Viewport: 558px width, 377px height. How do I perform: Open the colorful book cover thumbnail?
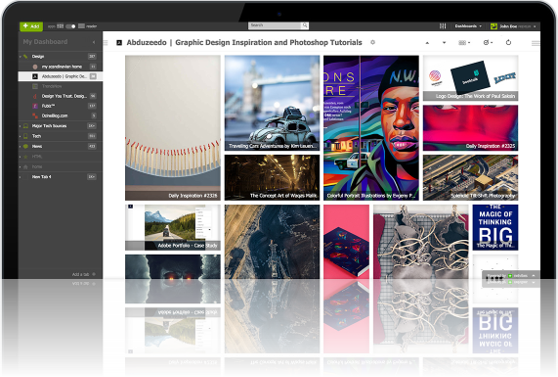pyautogui.click(x=346, y=241)
